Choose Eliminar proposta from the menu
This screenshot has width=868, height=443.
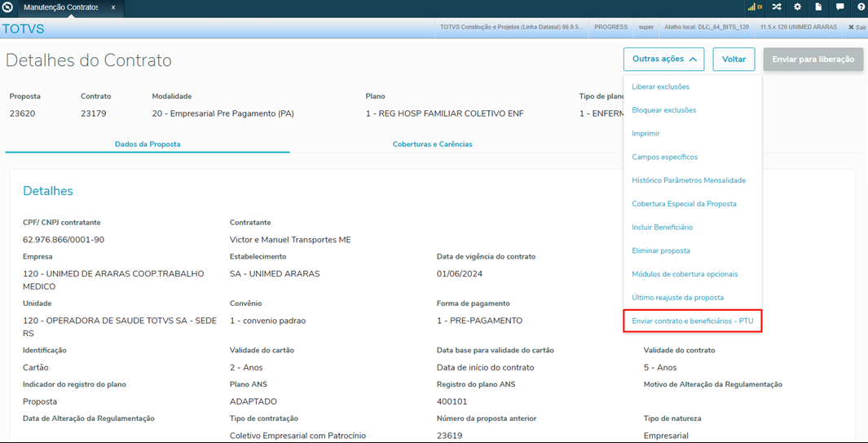(661, 250)
